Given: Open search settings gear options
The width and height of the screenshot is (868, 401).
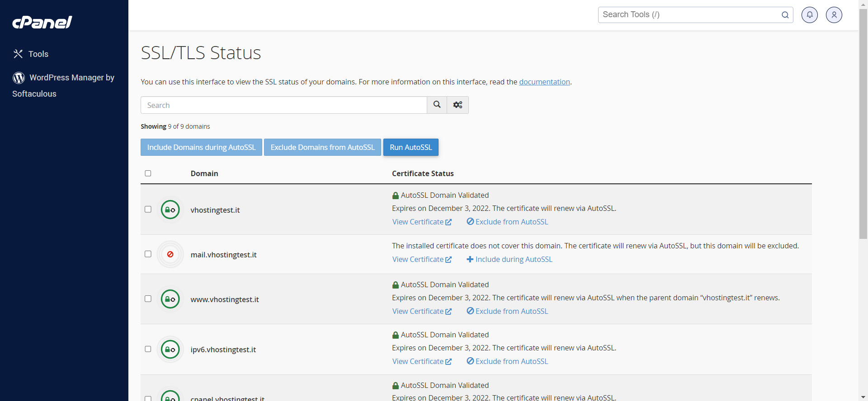Looking at the screenshot, I should 458,105.
